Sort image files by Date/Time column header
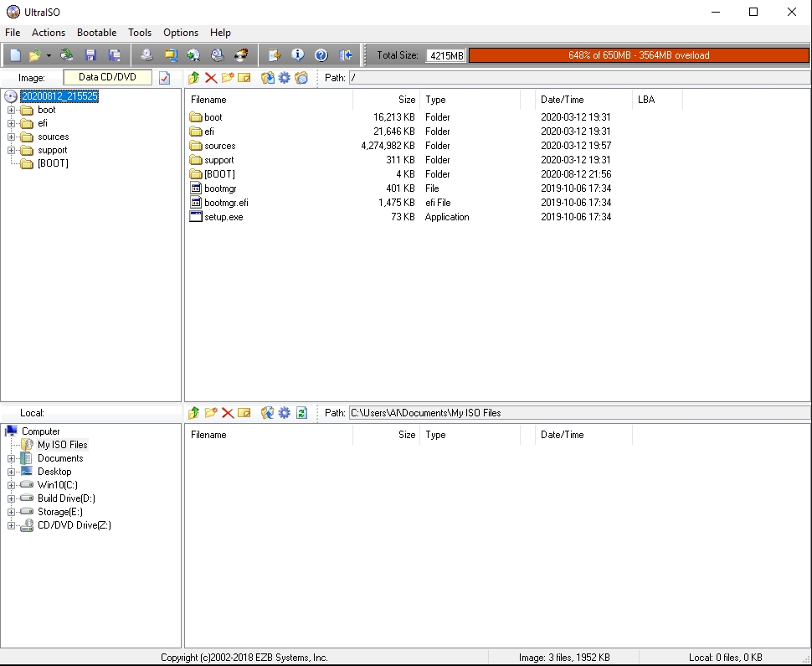Viewport: 812px width, 666px height. 583,100
